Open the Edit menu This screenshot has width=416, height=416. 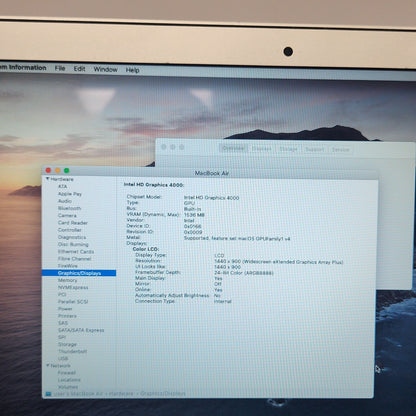click(79, 69)
